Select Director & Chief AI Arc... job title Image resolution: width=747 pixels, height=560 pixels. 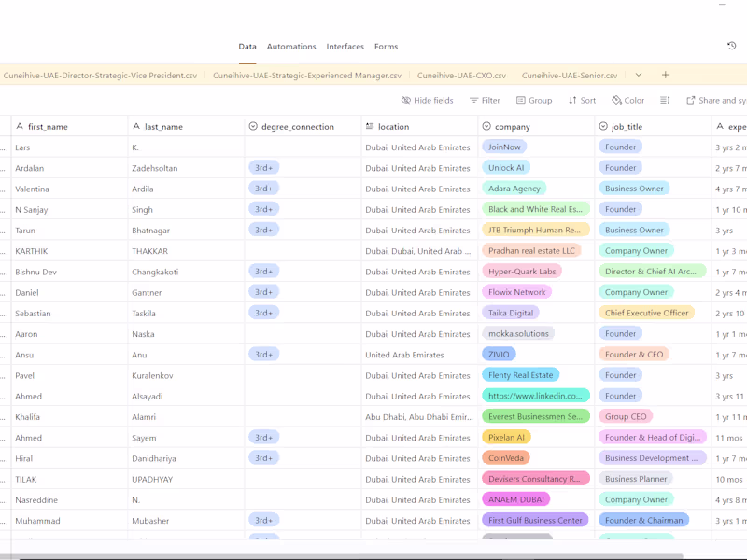[653, 272]
